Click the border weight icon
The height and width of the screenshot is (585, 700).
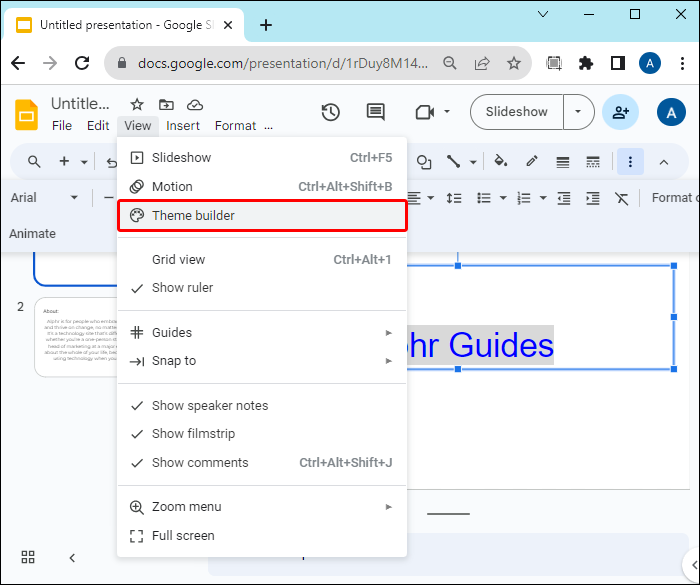point(562,162)
